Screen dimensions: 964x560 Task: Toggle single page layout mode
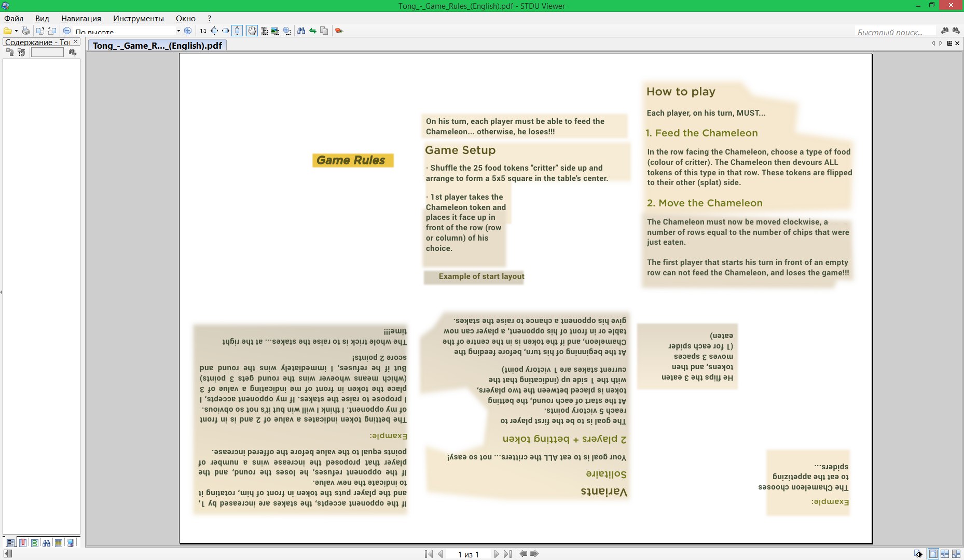(933, 554)
